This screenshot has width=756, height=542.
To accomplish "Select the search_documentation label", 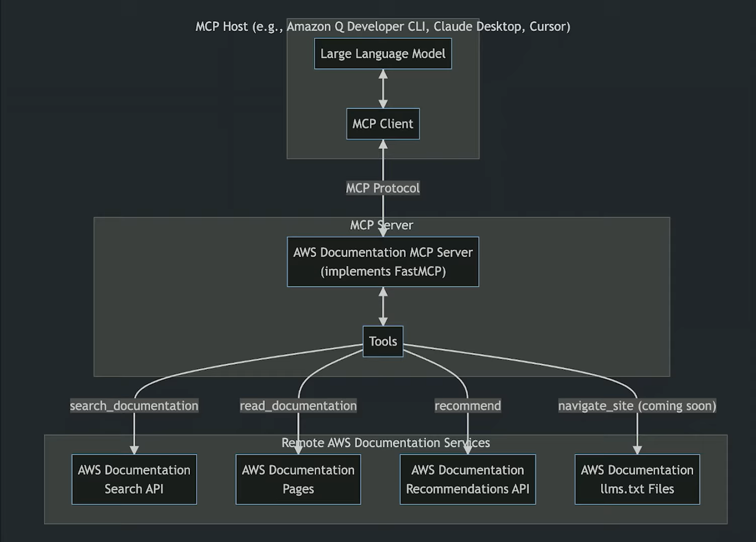I will (134, 405).
